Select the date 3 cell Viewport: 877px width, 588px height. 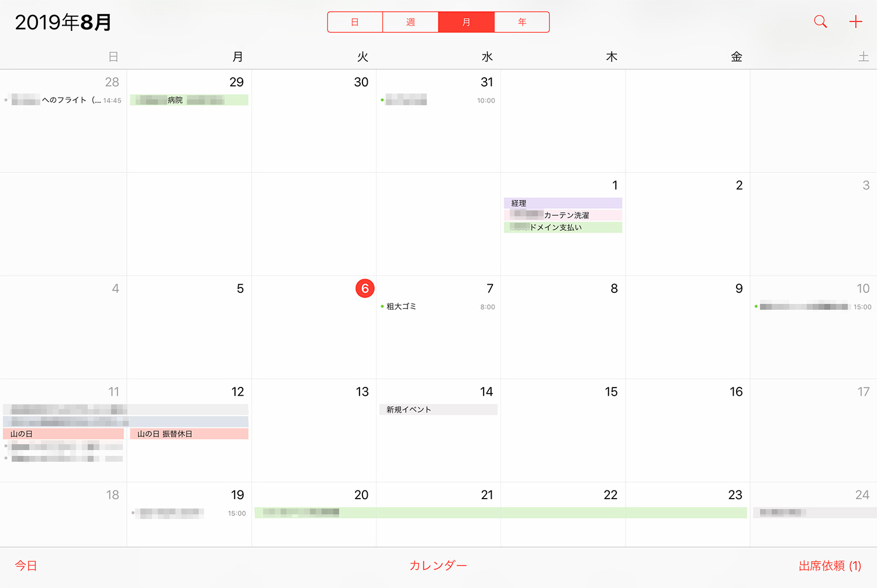[814, 224]
